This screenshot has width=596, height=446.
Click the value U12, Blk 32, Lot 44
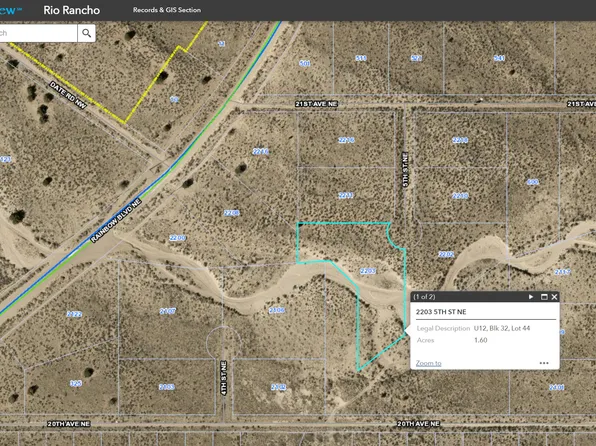pos(502,328)
